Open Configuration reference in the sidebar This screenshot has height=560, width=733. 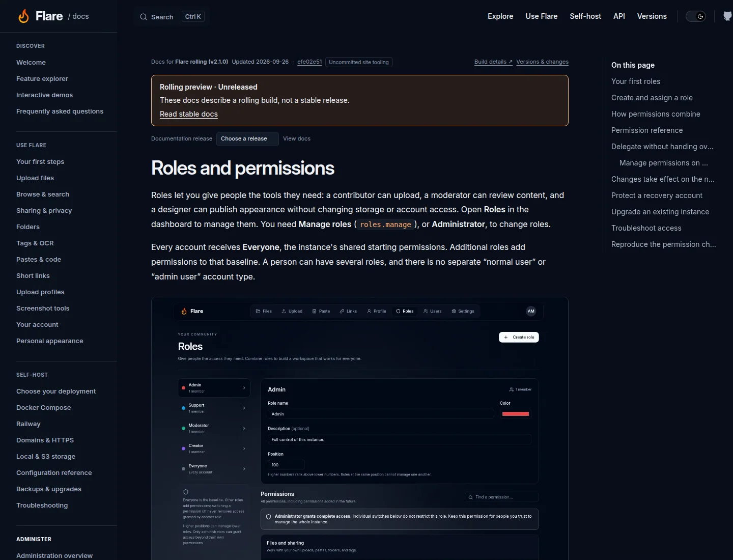(x=54, y=473)
